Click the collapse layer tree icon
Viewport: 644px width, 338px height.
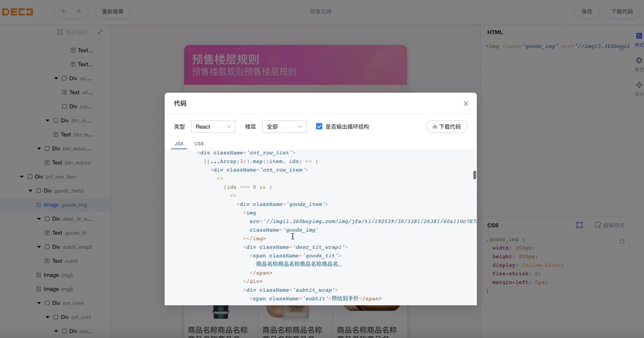click(100, 32)
